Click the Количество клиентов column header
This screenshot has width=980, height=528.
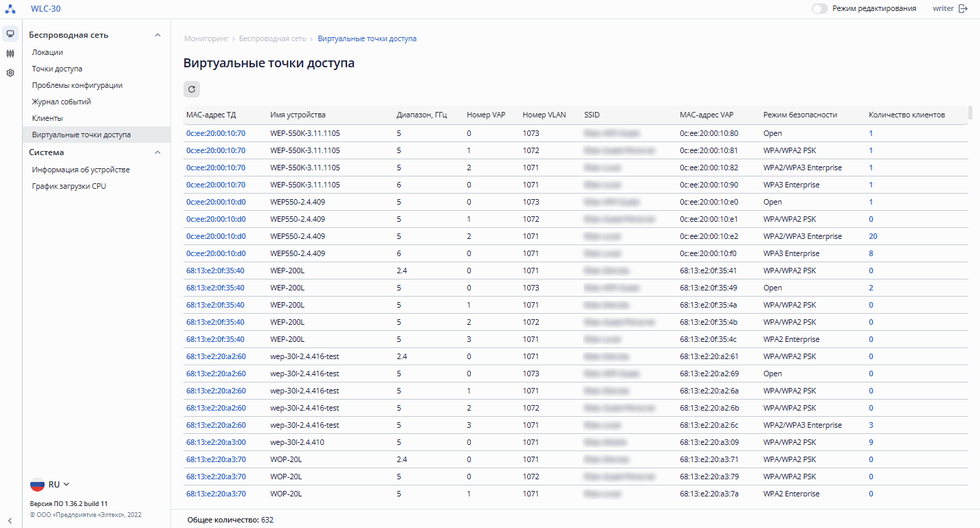(x=906, y=115)
